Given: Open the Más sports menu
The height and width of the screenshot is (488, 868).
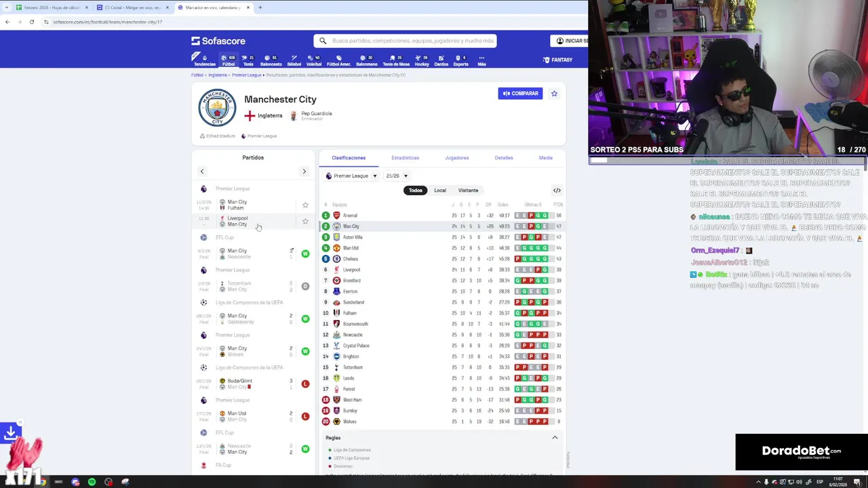Looking at the screenshot, I should [481, 60].
